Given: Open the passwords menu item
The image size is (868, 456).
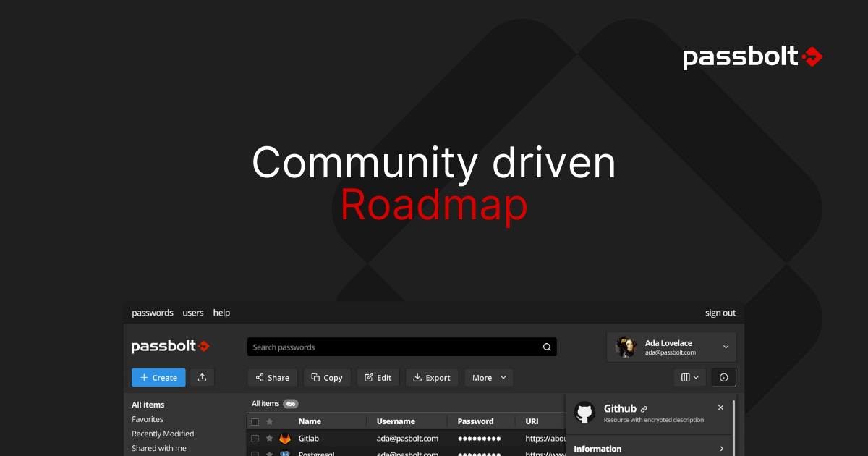Looking at the screenshot, I should click(x=153, y=313).
